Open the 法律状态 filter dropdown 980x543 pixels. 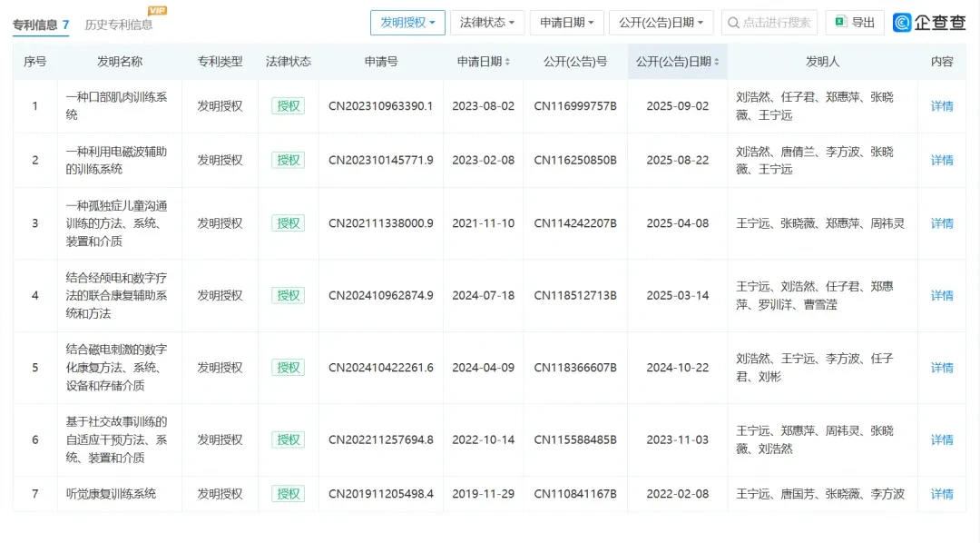pos(487,23)
